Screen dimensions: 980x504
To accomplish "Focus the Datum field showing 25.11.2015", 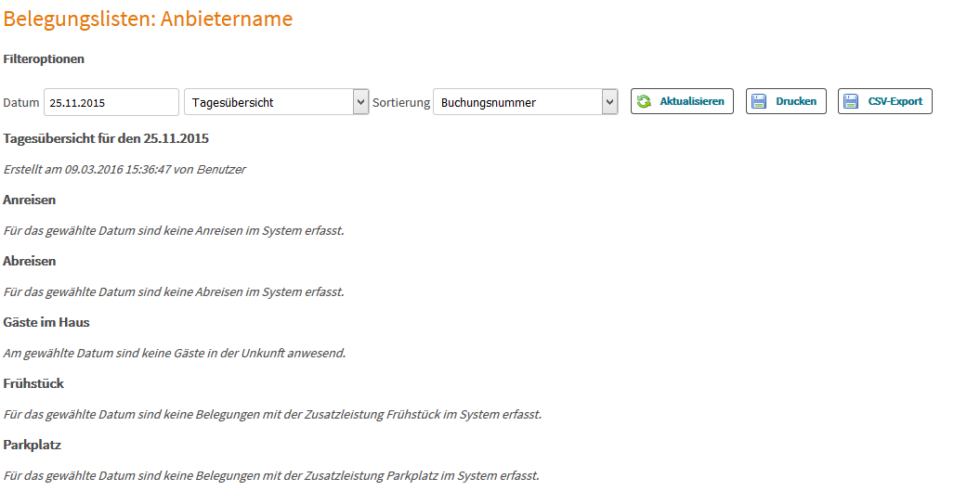I will pos(111,102).
